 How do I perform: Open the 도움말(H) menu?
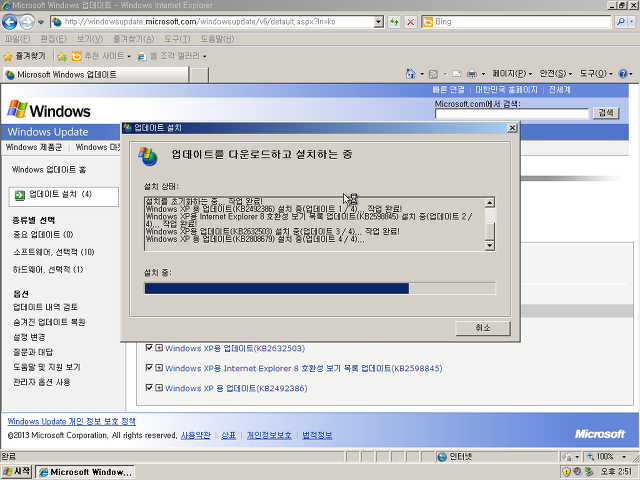tap(217, 39)
